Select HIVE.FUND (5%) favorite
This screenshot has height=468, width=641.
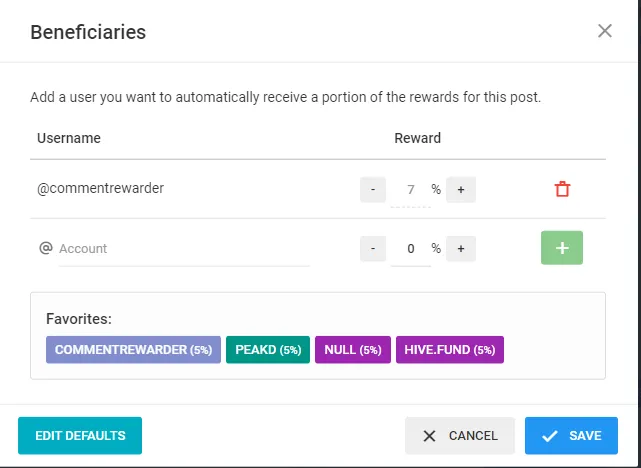pyautogui.click(x=450, y=350)
